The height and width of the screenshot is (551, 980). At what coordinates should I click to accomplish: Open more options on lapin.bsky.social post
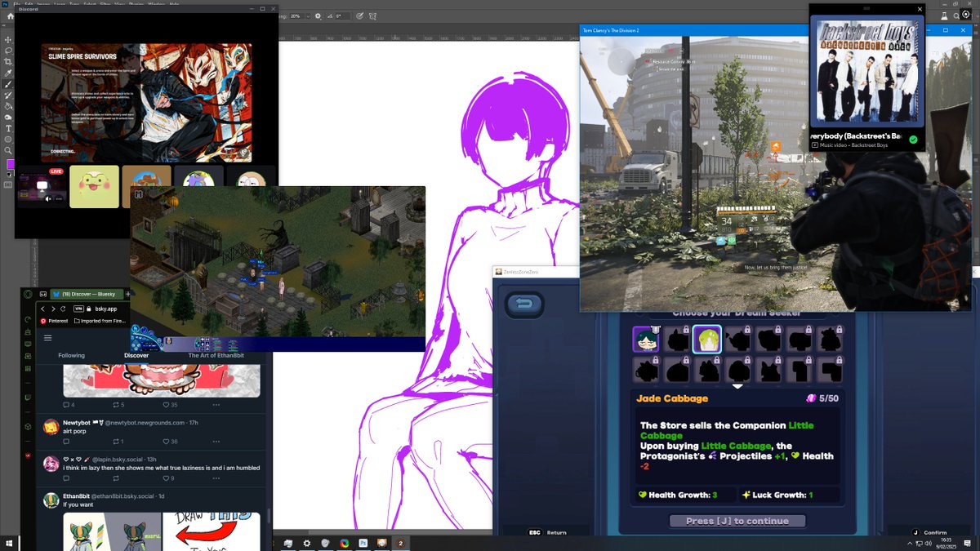(216, 478)
